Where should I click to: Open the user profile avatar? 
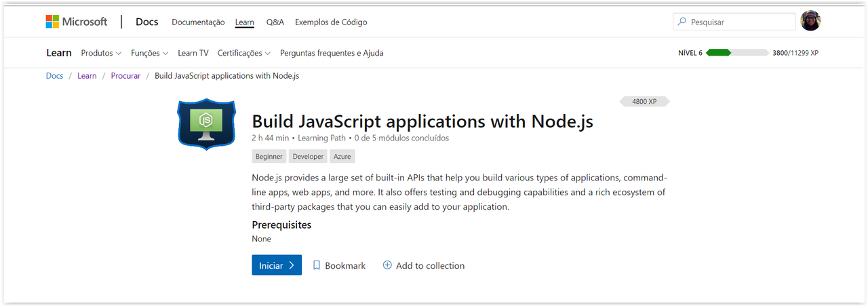pyautogui.click(x=810, y=21)
